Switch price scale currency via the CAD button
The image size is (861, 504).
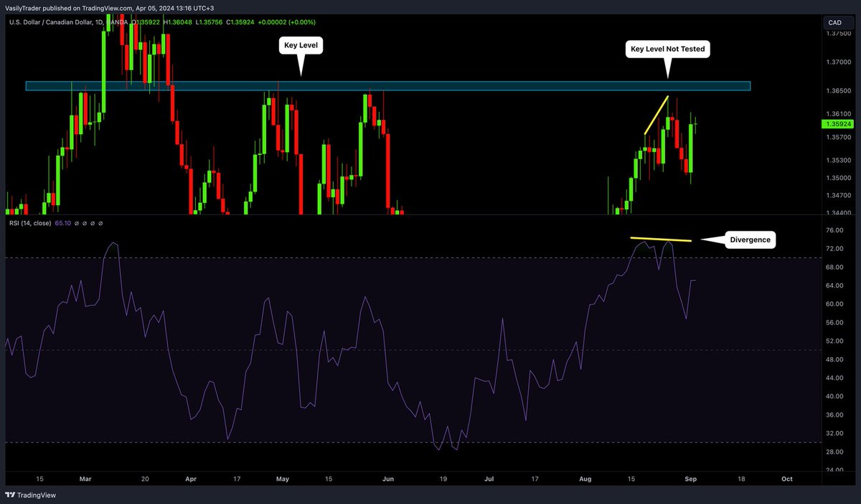pos(834,22)
